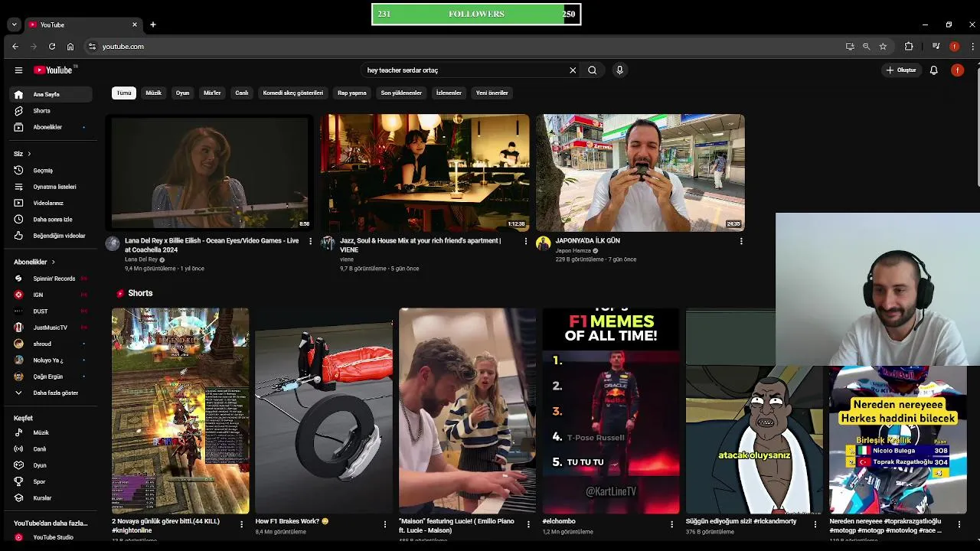Open Videolarınız in sidebar

point(51,203)
